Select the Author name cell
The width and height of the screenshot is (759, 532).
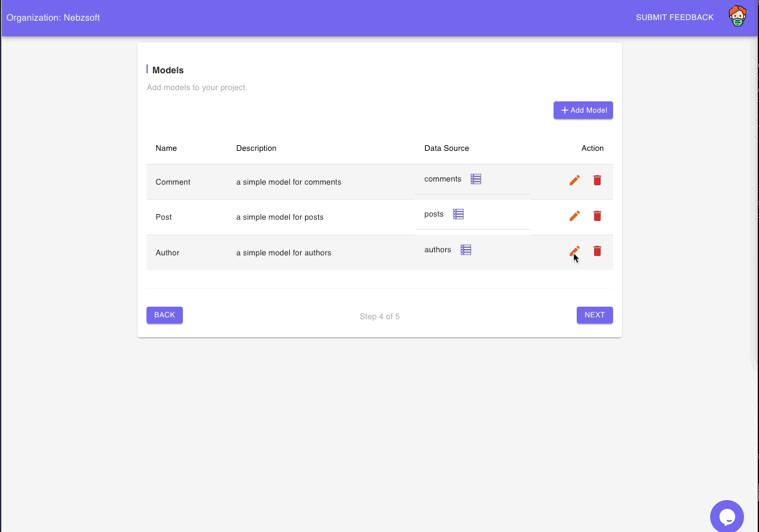[167, 253]
